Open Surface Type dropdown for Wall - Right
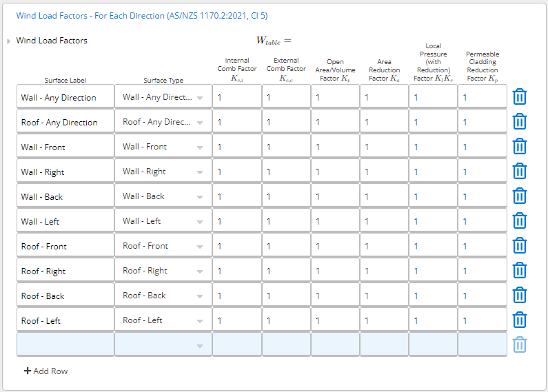The width and height of the screenshot is (548, 392). (x=163, y=170)
